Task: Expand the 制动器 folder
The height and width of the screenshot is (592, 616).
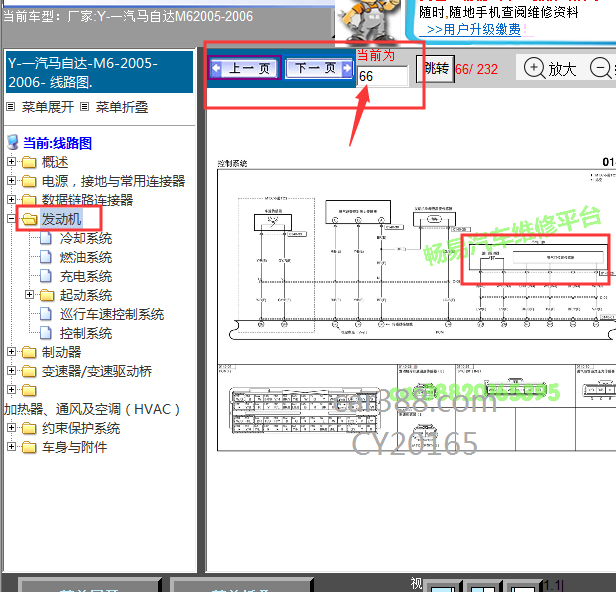Action: (x=11, y=352)
